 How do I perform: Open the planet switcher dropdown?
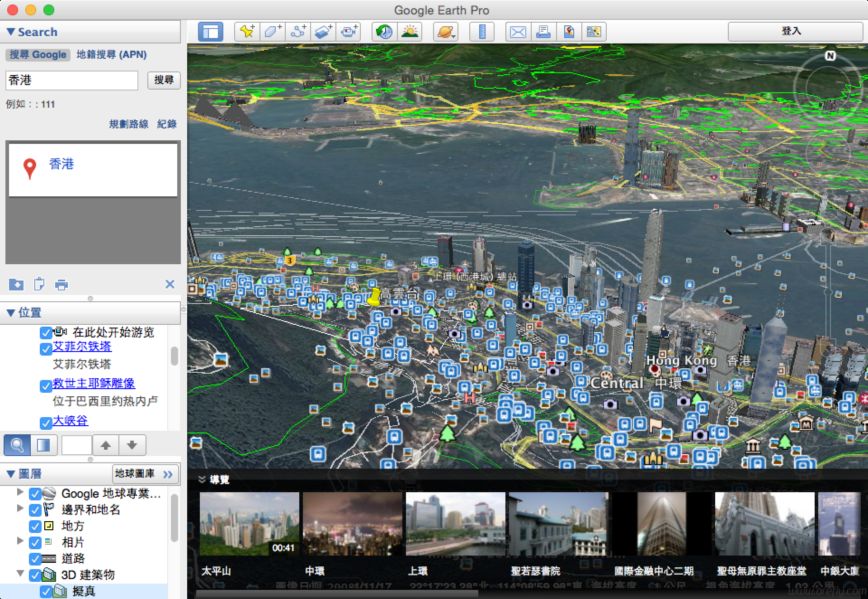pos(446,32)
